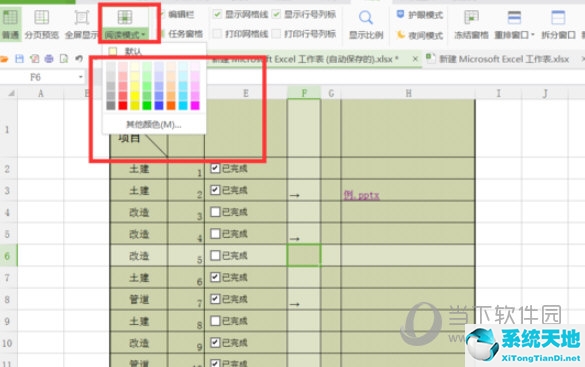Uncheck 显示网格线 show gridlines
Image resolution: width=585 pixels, height=367 pixels.
(x=217, y=14)
